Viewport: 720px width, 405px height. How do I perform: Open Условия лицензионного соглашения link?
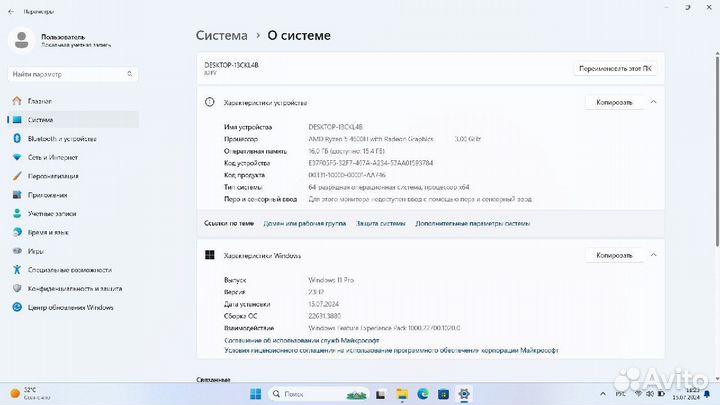(x=391, y=350)
